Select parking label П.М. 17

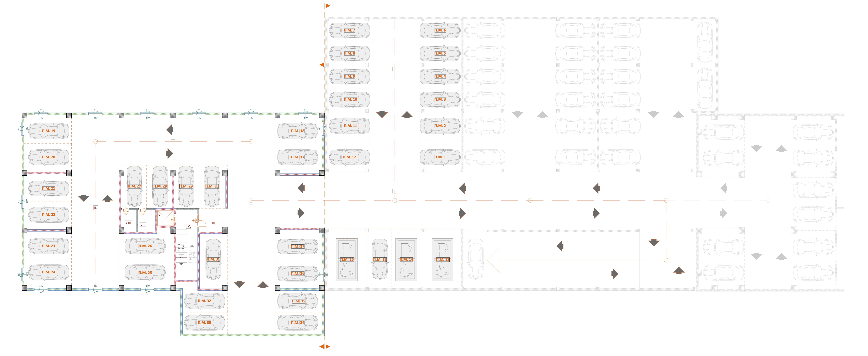[x=298, y=157]
